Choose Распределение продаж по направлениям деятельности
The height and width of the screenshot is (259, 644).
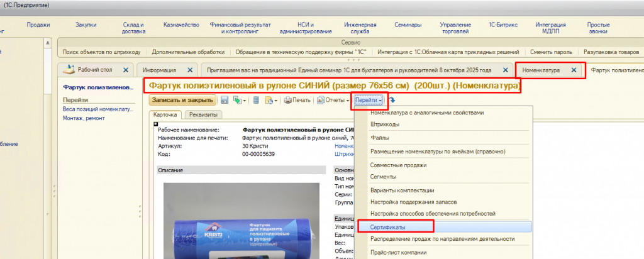click(443, 238)
